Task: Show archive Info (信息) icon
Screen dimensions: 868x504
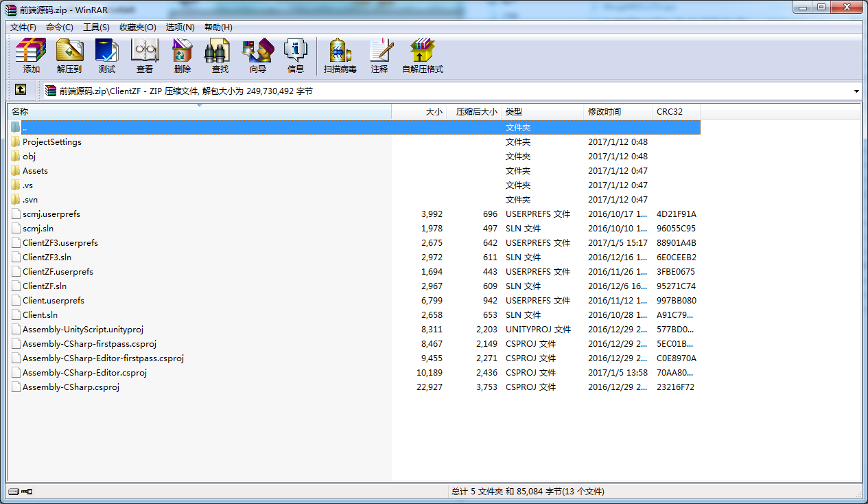Action: (x=296, y=56)
